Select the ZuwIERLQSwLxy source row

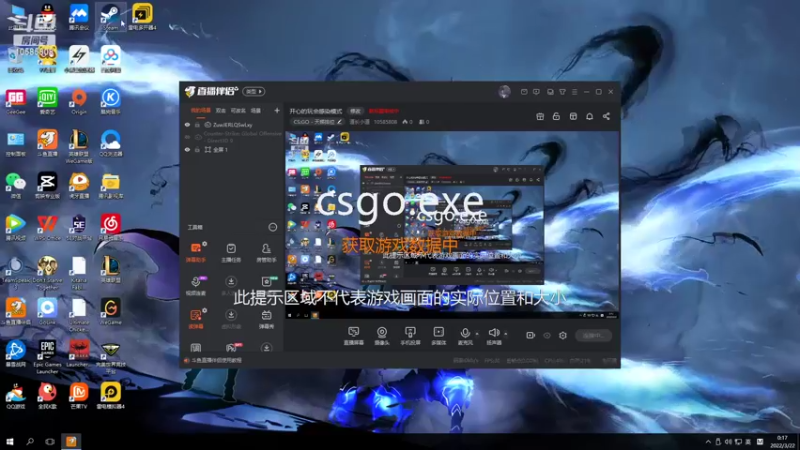pyautogui.click(x=232, y=124)
